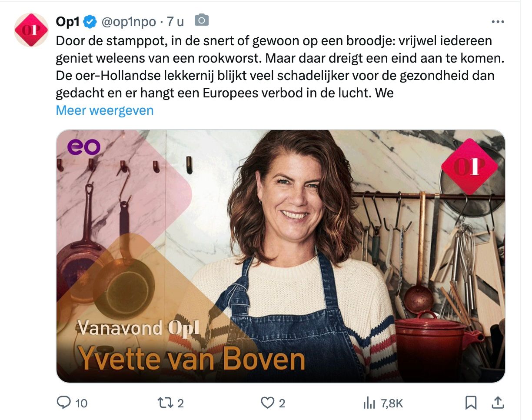
Task: Open the post via the 7 u timestamp
Action: [x=175, y=21]
